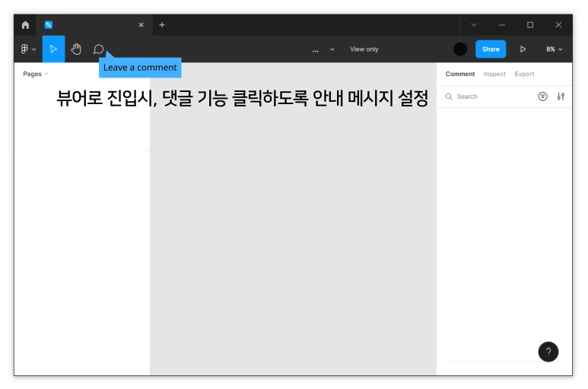Expand the Pages section
This screenshot has height=389, width=588.
tap(36, 74)
